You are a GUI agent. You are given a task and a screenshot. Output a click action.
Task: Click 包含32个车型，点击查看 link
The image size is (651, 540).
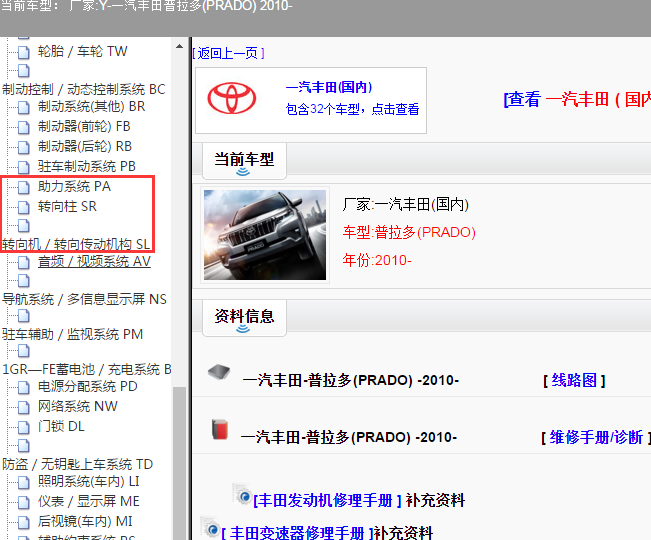[352, 109]
